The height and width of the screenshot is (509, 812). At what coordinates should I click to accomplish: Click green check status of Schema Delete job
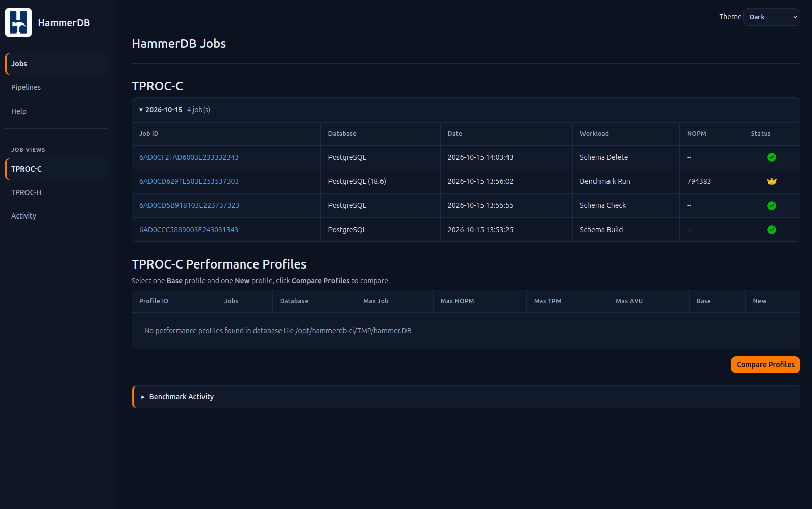click(x=772, y=157)
